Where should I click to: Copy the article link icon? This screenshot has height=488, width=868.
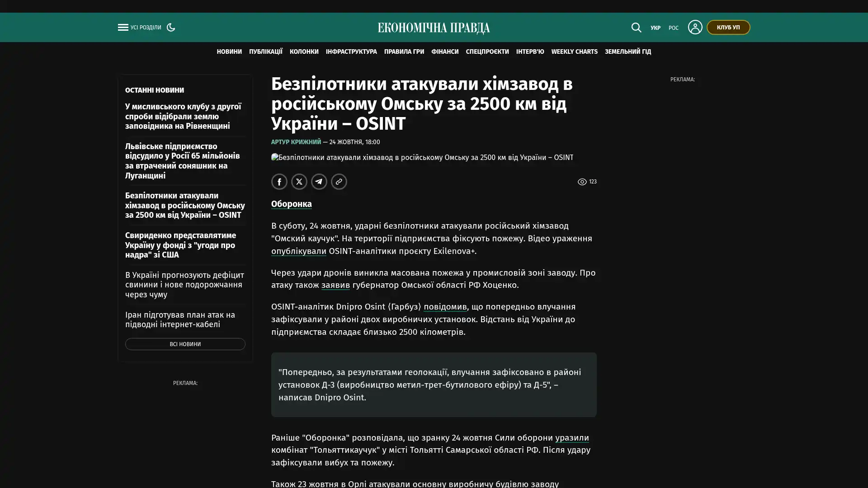coord(339,182)
